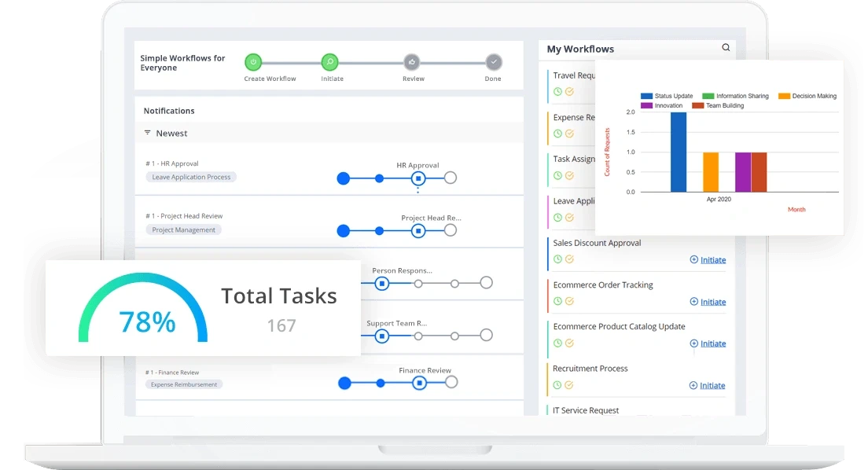The height and width of the screenshot is (470, 868).
Task: Open search in the My Workflows panel
Action: (725, 47)
